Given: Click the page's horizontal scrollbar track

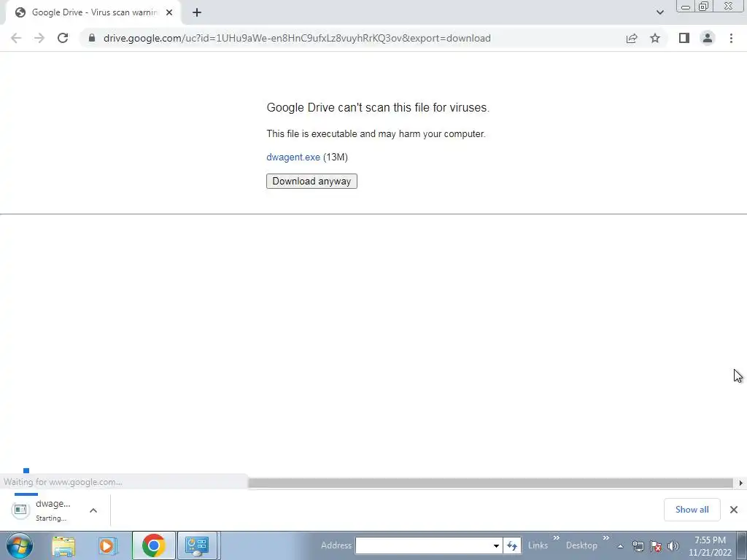Looking at the screenshot, I should click(x=490, y=483).
